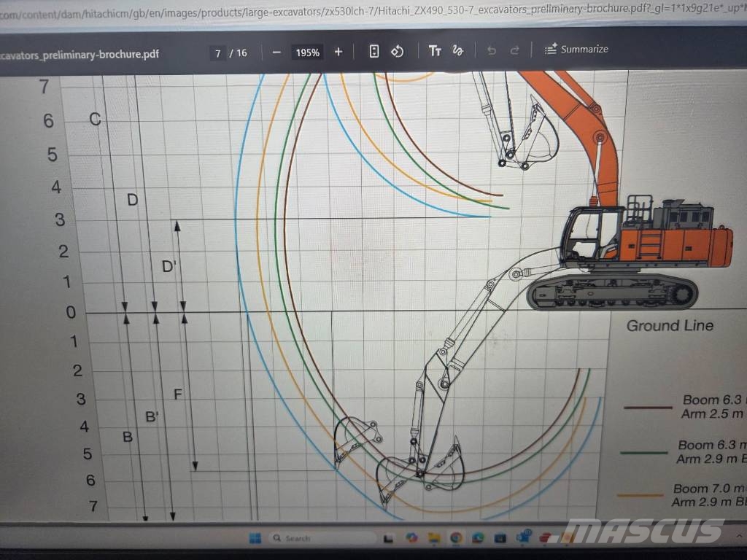Toggle fit to page view
The width and height of the screenshot is (747, 560).
[x=374, y=52]
